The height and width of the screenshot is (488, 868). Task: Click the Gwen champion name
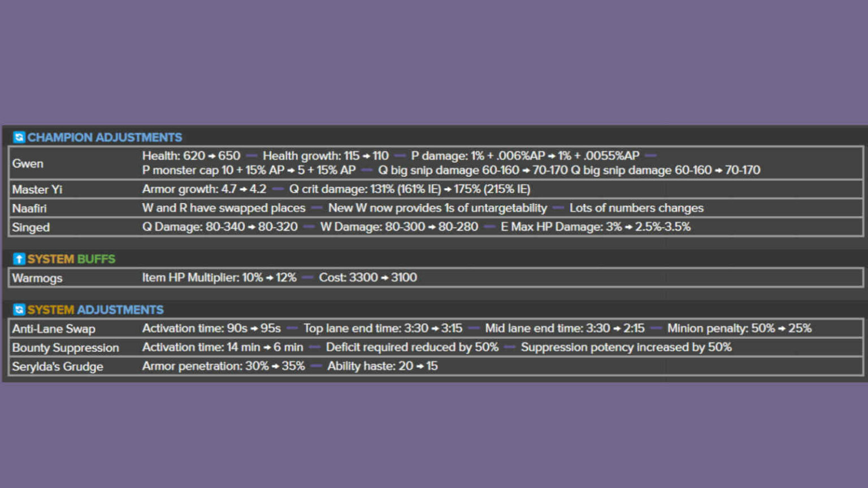[x=28, y=163]
